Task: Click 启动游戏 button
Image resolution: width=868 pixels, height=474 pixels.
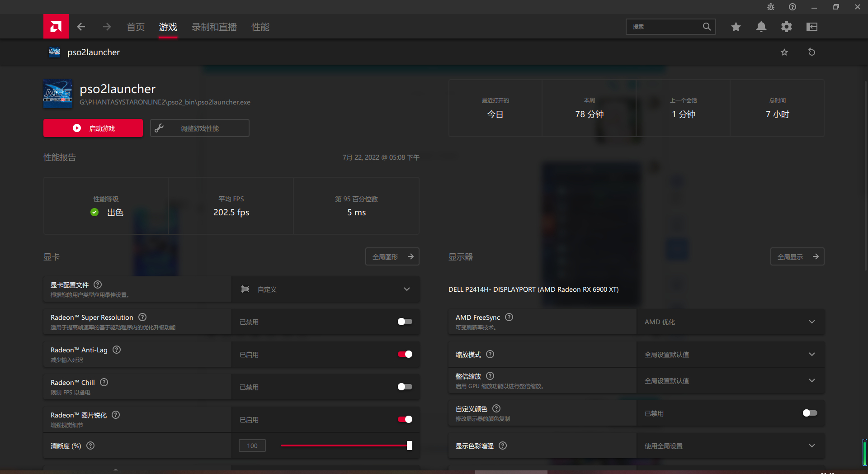Action: point(93,128)
